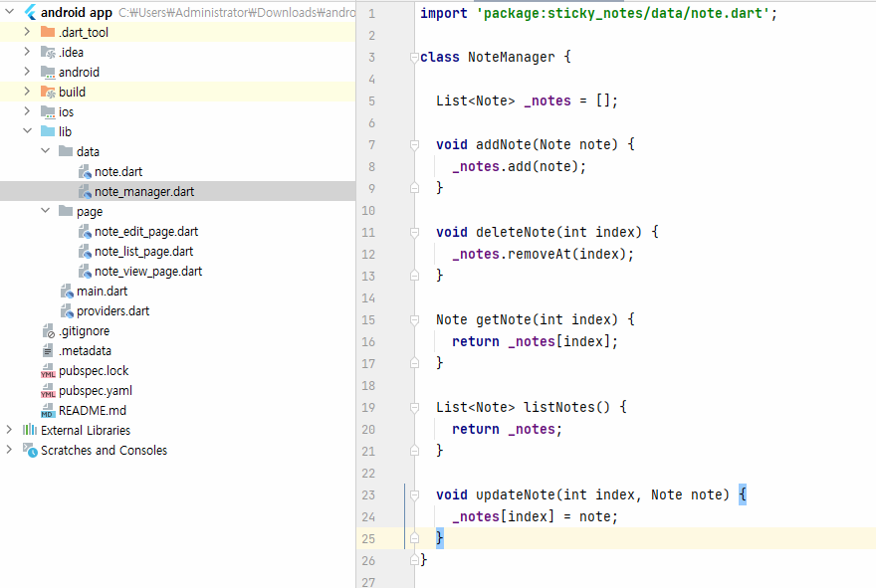The image size is (876, 588).
Task: Expand the .dart_tool folder
Action: coord(28,32)
